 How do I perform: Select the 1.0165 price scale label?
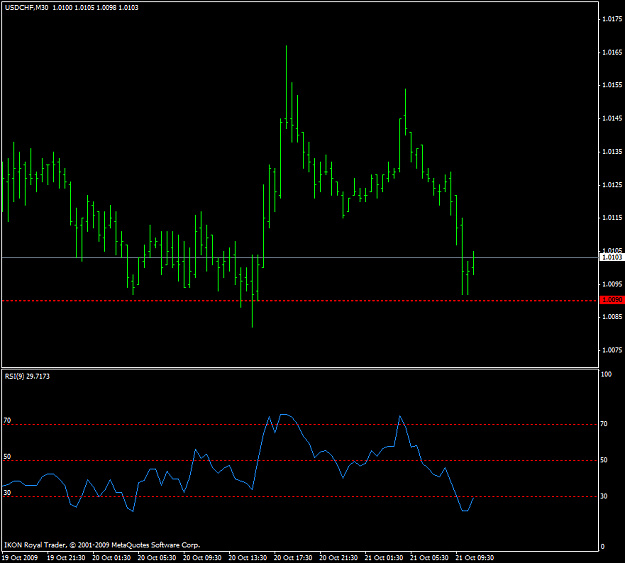pos(612,52)
